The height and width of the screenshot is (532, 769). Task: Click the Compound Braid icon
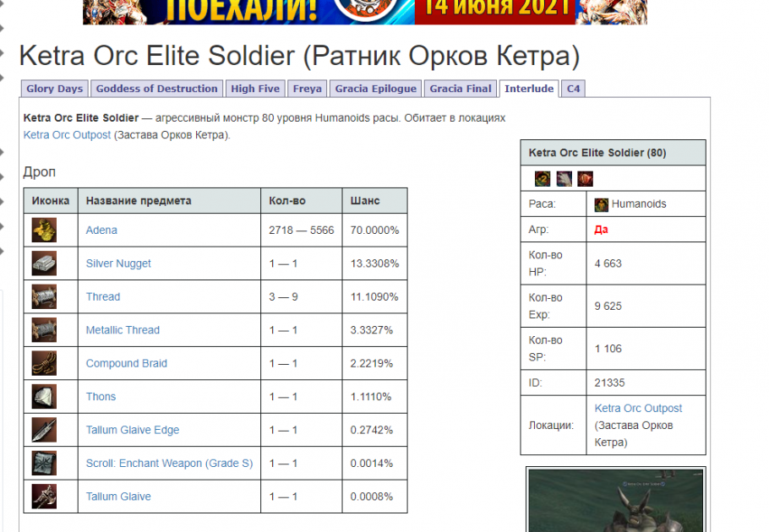coord(45,363)
